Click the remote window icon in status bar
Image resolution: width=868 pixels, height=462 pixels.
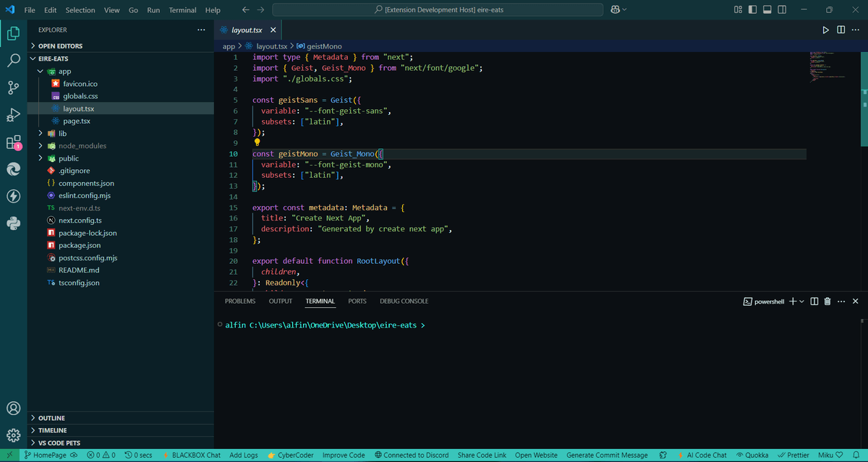(x=9, y=455)
